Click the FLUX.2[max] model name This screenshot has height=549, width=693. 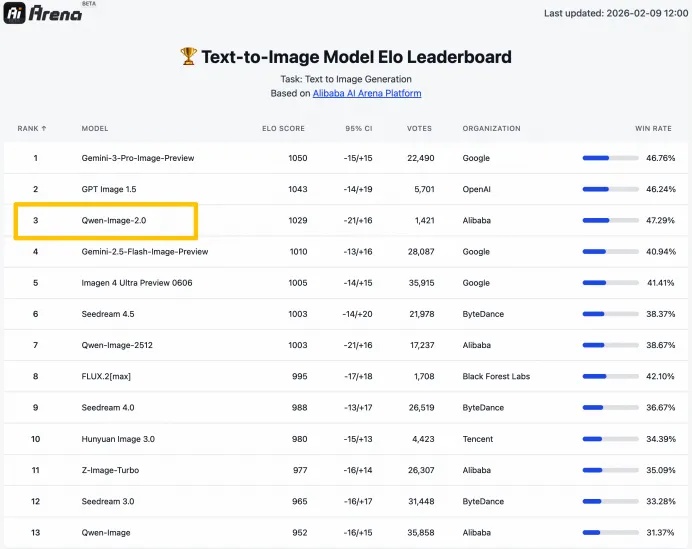point(108,376)
